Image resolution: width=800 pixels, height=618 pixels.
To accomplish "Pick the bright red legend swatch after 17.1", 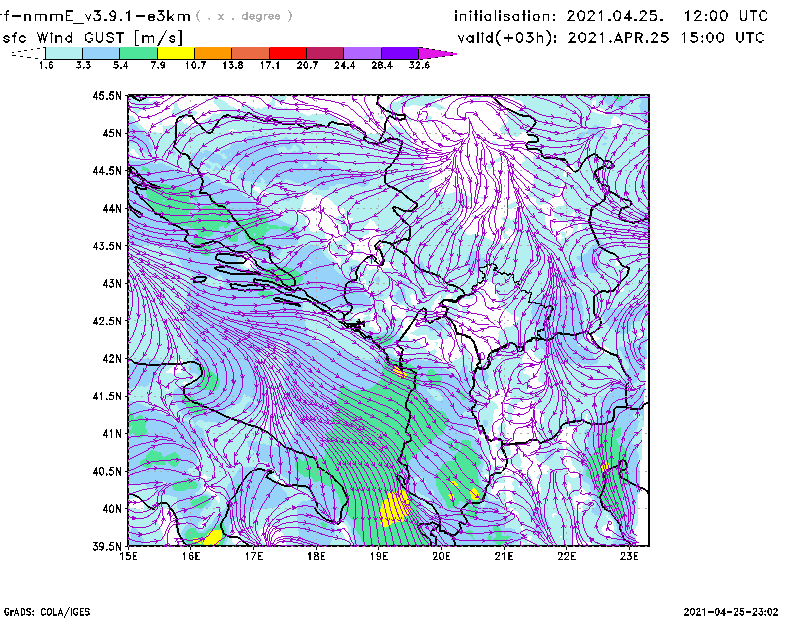I will click(x=288, y=53).
